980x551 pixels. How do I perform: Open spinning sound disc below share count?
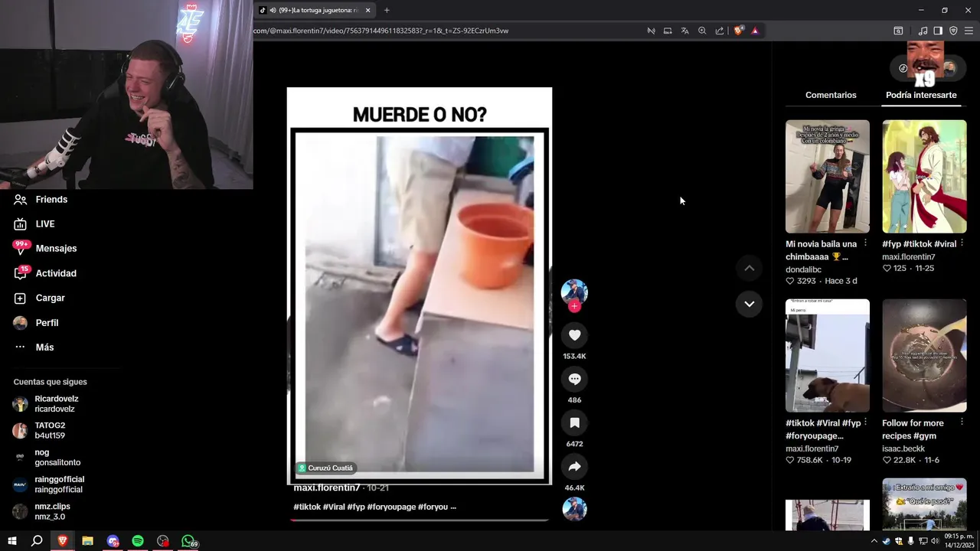(574, 509)
